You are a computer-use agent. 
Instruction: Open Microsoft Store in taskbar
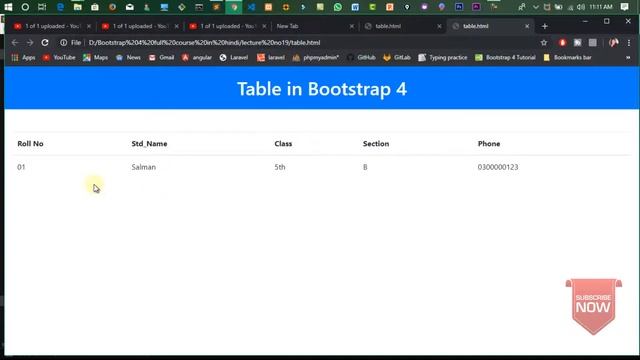pyautogui.click(x=95, y=7)
